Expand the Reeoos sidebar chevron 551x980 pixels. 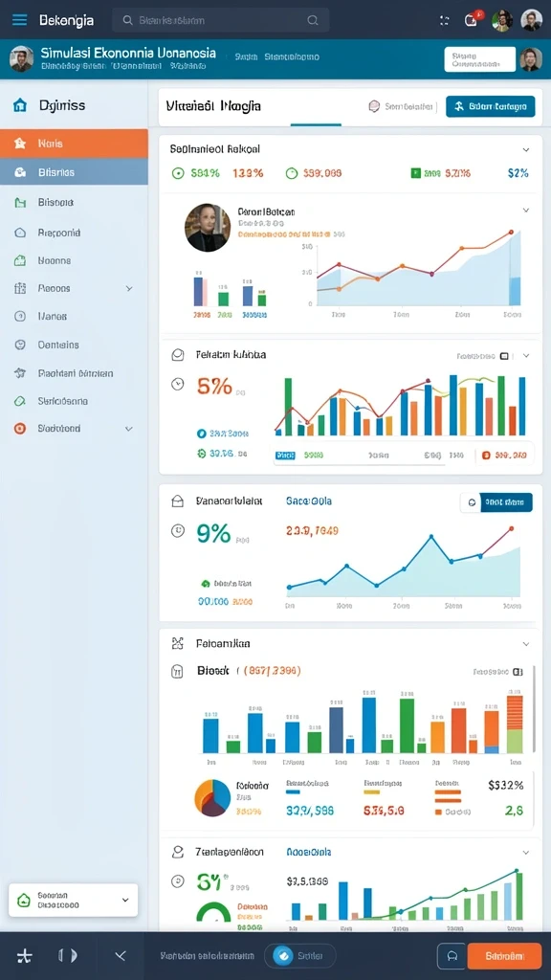pos(129,289)
